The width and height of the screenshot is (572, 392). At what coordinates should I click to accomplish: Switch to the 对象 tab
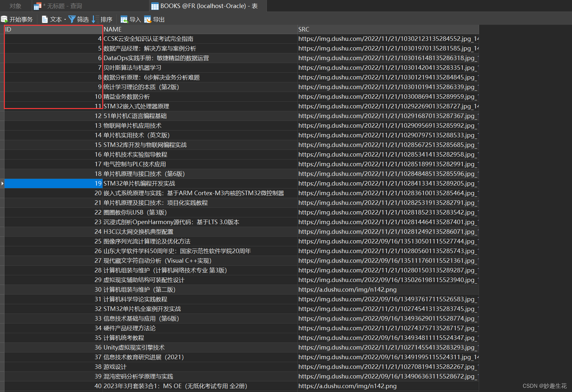click(x=15, y=6)
